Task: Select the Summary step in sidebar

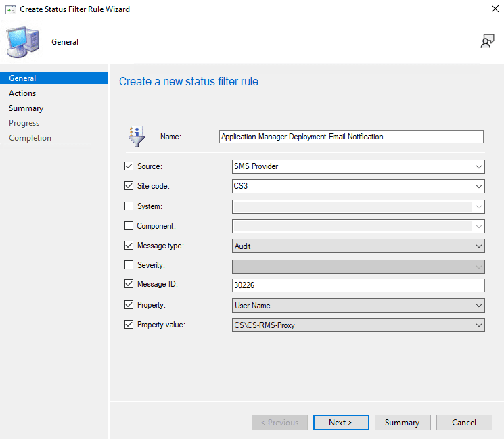Action: coord(26,108)
